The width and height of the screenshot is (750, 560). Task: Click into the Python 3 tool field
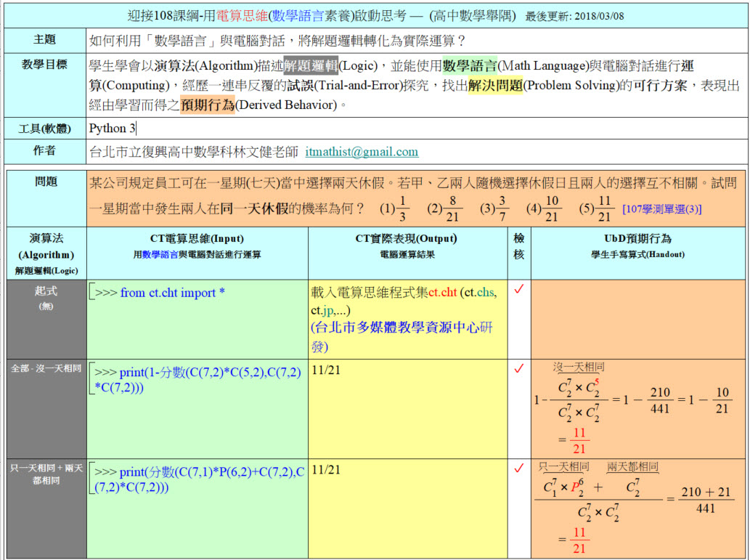click(x=417, y=129)
